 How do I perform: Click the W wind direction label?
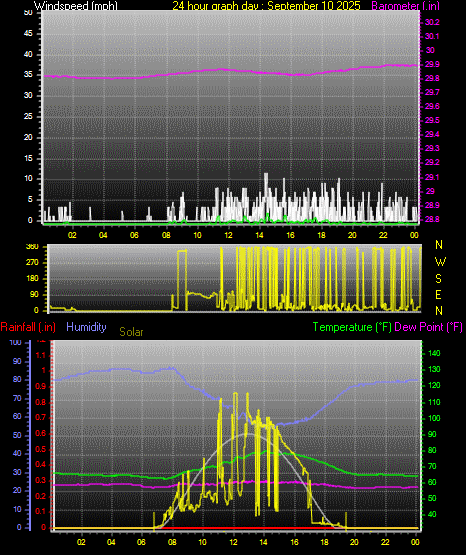pos(440,262)
